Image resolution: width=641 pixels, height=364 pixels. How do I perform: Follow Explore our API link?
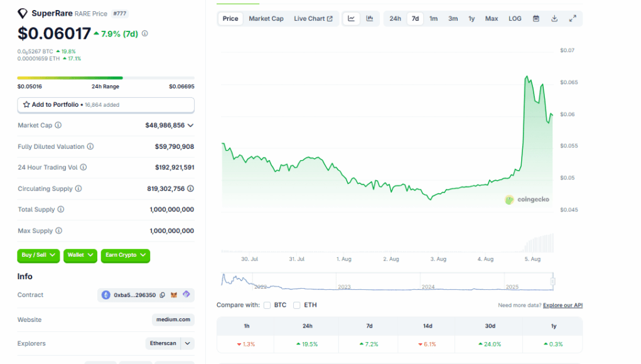click(563, 305)
